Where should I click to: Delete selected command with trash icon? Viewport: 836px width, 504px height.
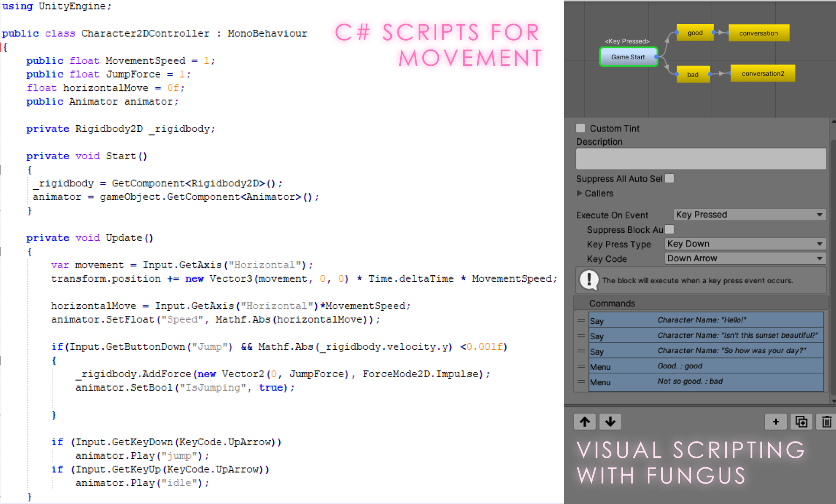[x=826, y=422]
